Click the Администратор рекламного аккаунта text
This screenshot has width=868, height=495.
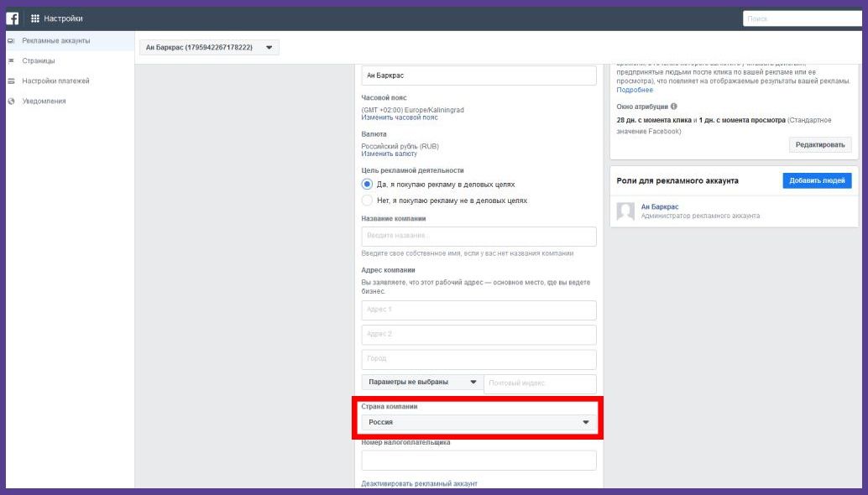coord(700,216)
